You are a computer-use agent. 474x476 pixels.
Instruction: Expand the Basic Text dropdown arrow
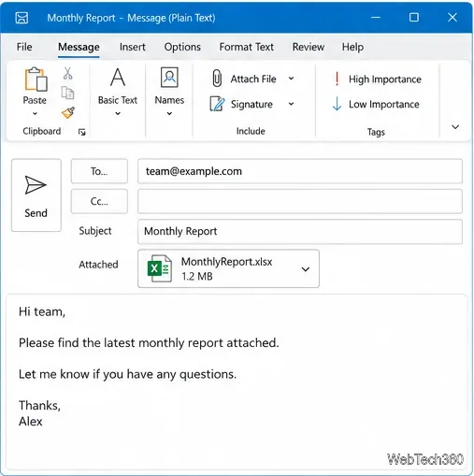pyautogui.click(x=118, y=114)
